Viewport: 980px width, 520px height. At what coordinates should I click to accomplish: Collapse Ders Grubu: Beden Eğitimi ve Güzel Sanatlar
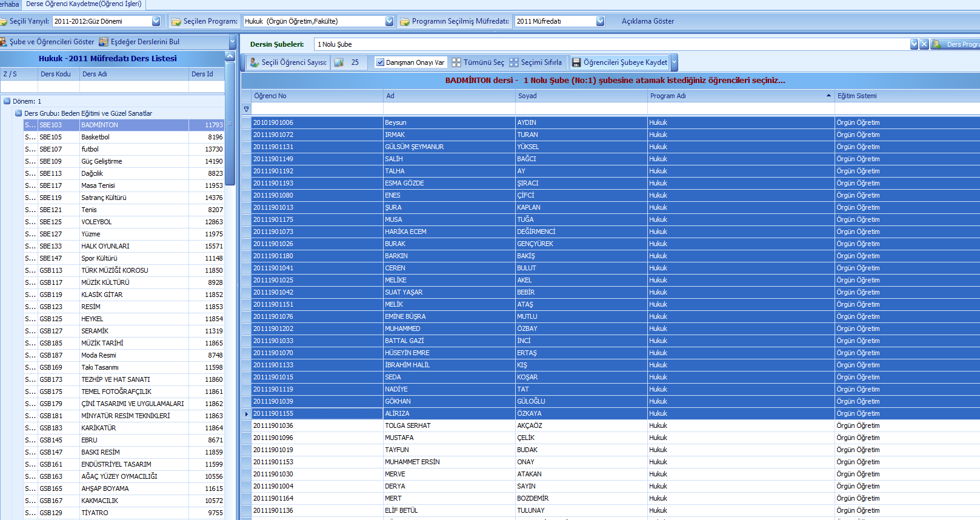(x=18, y=113)
